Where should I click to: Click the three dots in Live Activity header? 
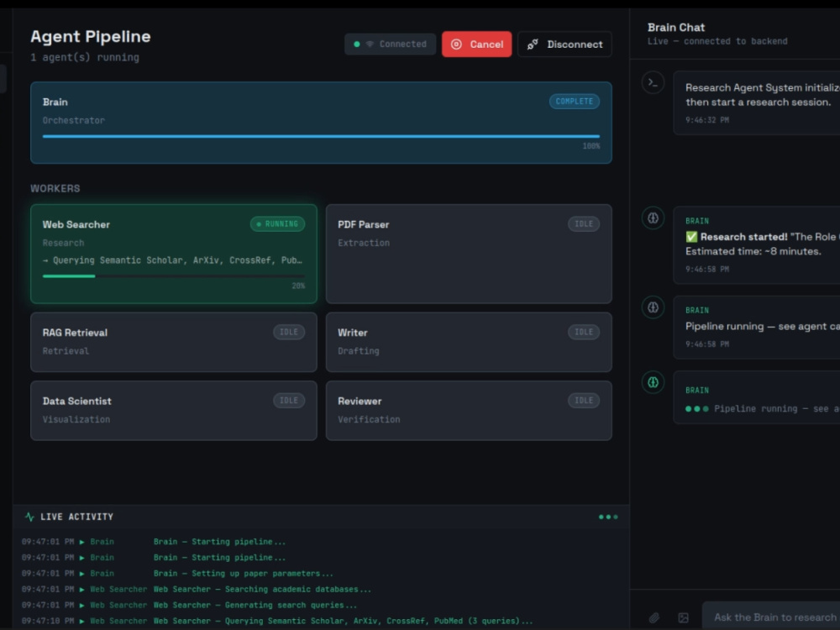point(608,517)
